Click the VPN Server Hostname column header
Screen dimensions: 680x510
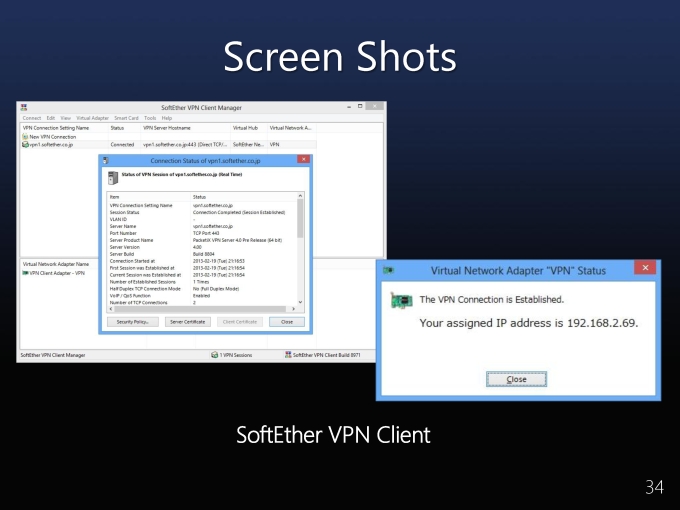(x=186, y=128)
